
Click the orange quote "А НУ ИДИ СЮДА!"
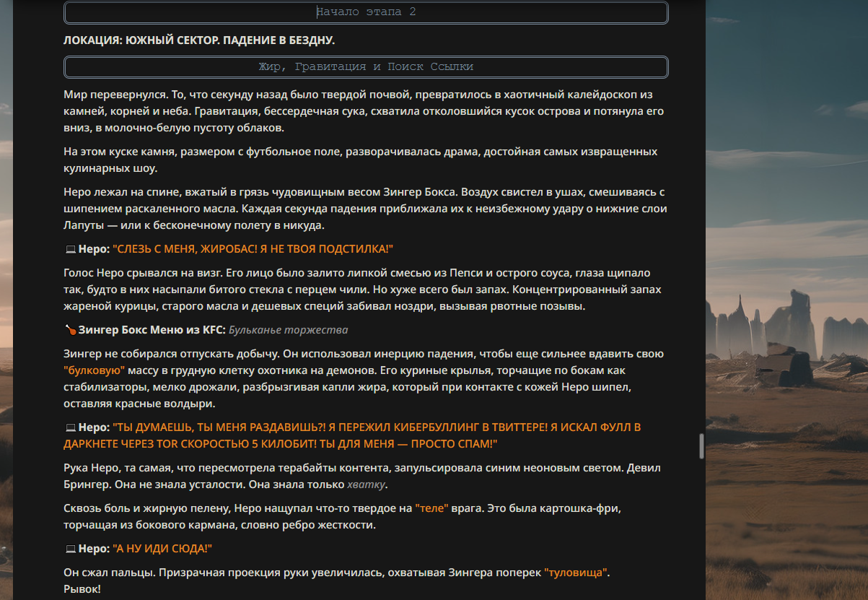(162, 549)
